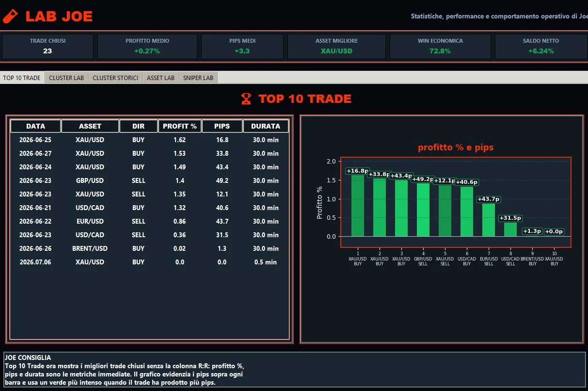
Task: Click the ASSET column header
Action: point(90,126)
